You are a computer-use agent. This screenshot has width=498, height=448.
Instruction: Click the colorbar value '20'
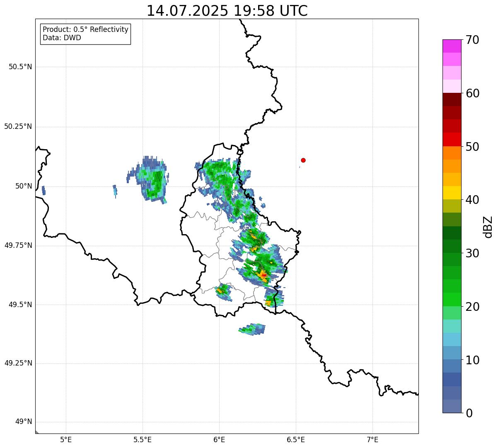pyautogui.click(x=472, y=307)
